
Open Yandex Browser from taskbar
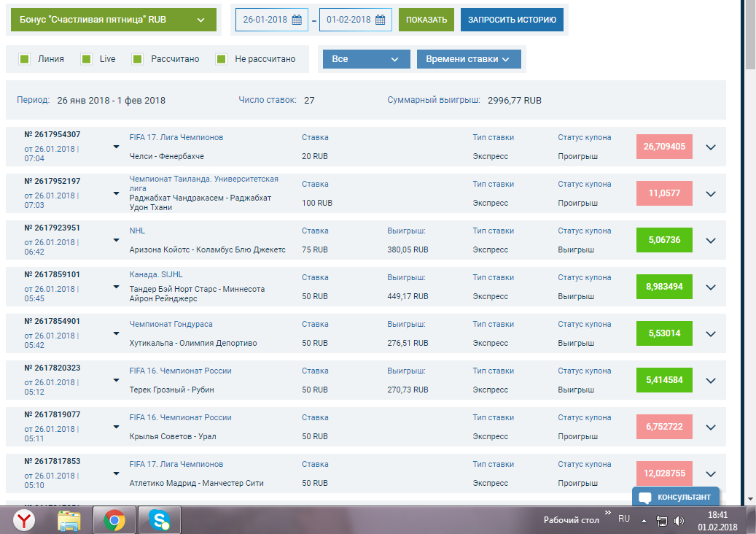pos(25,520)
